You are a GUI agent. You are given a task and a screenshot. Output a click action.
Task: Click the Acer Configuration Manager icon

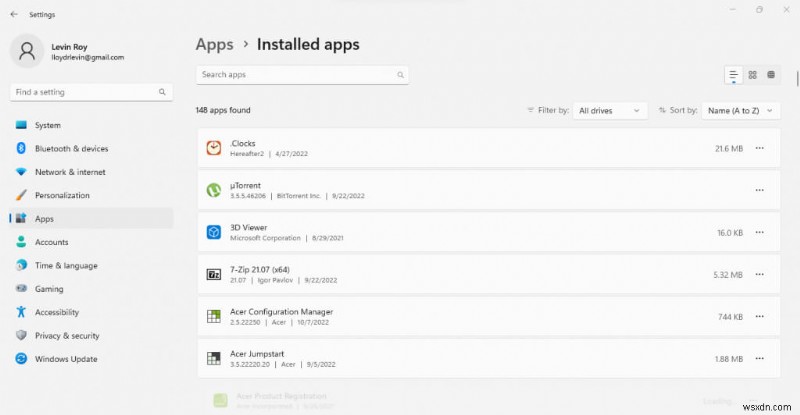tap(214, 316)
